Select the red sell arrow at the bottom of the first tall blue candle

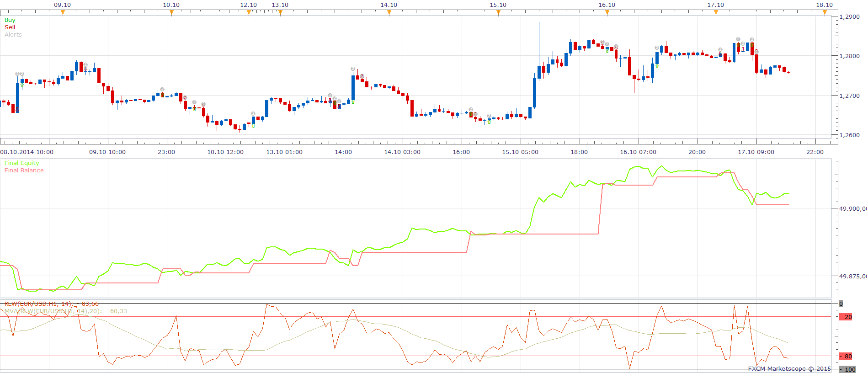17,110
